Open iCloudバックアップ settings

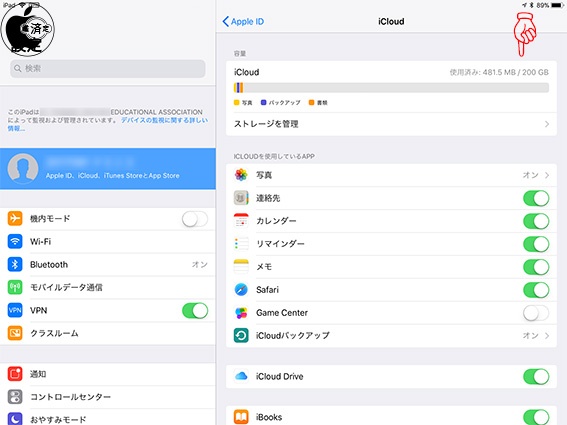pyautogui.click(x=391, y=336)
